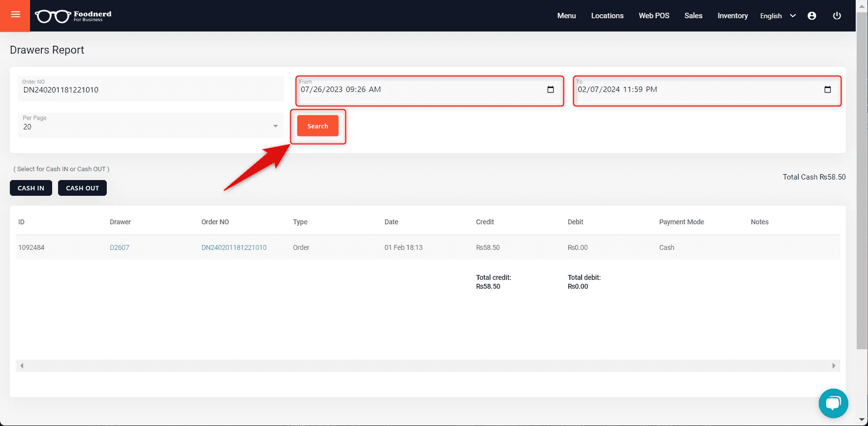
Task: Open the live chat support bubble
Action: pos(833,403)
